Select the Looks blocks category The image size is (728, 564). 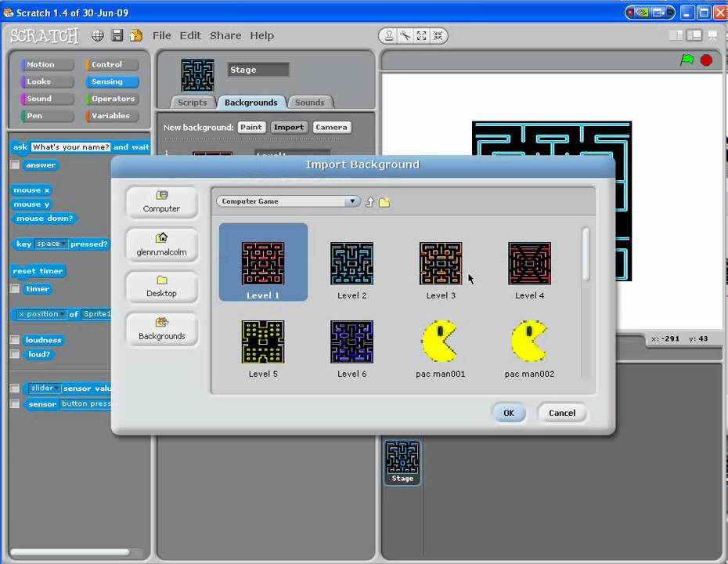click(47, 81)
